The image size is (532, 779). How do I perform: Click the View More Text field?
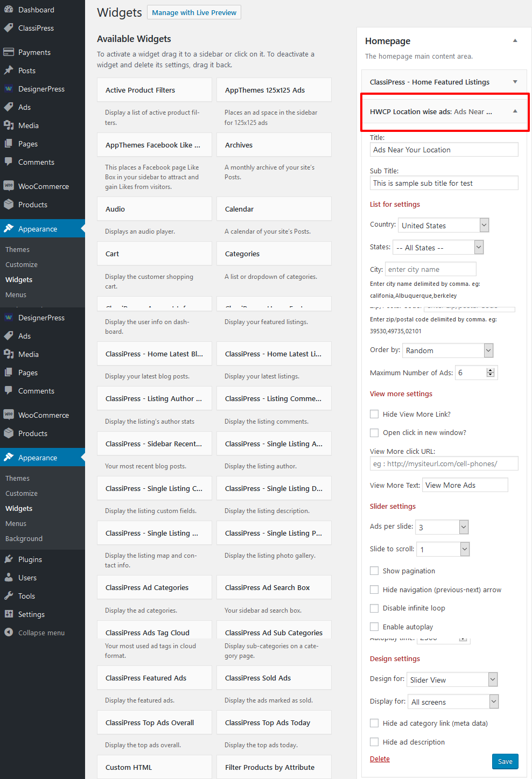click(x=465, y=485)
